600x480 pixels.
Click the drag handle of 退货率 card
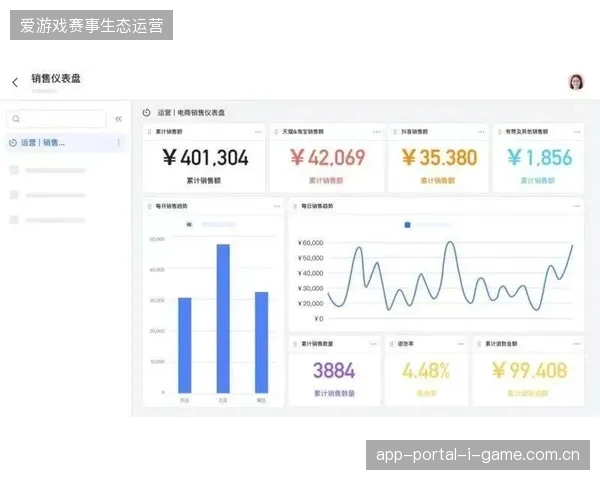pos(391,344)
